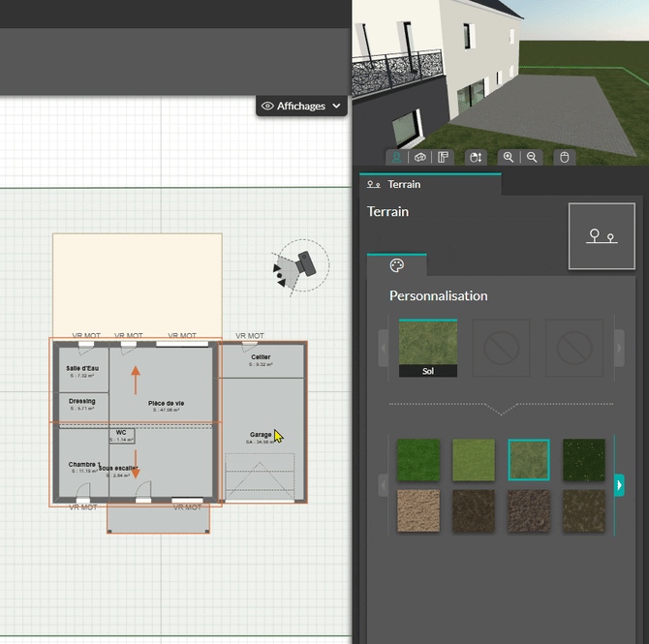Viewport: 649px width, 644px height.
Task: Select the Terrain tab
Action: point(430,185)
